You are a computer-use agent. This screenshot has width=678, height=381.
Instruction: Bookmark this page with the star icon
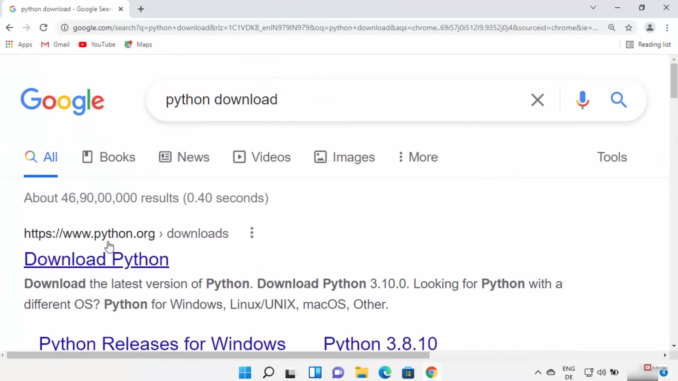pyautogui.click(x=629, y=28)
